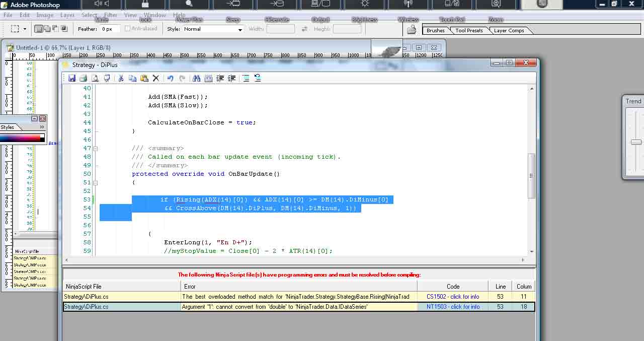
Task: Switch to the Brushes tab
Action: (x=435, y=31)
